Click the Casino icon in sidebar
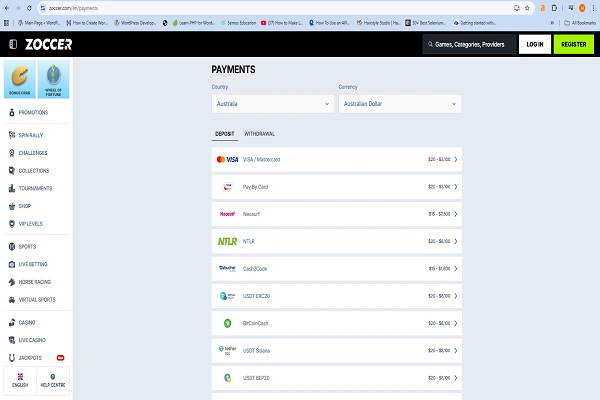 12,322
